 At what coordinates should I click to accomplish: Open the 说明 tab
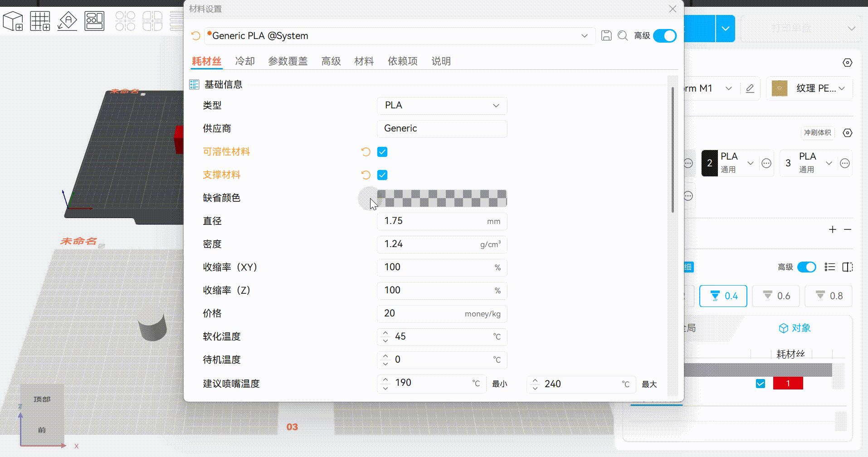click(x=441, y=61)
